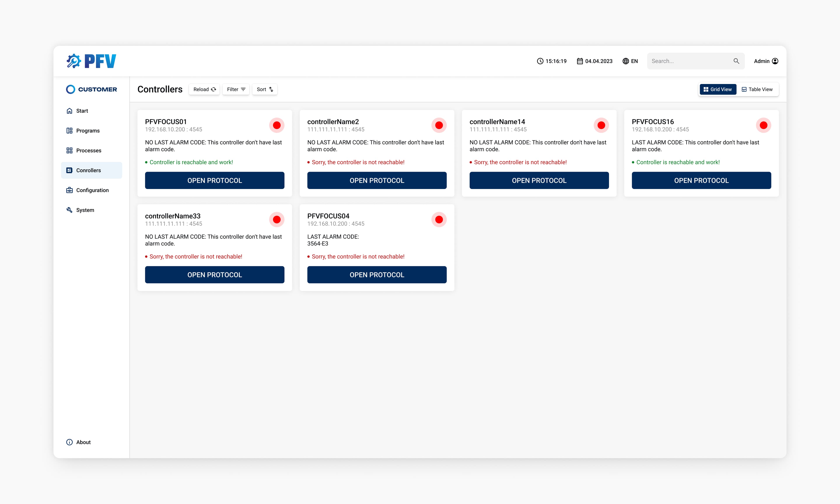Click the Programs sidebar icon
840x504 pixels.
(69, 131)
